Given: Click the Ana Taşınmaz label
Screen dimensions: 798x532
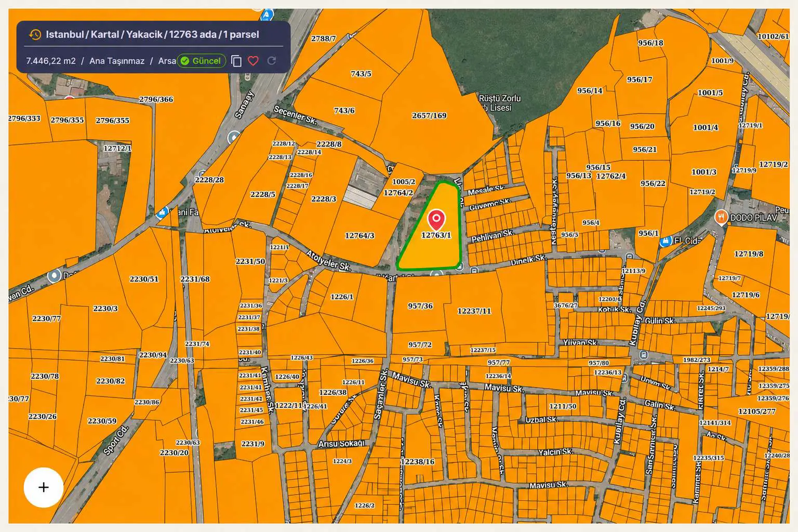Looking at the screenshot, I should (117, 61).
